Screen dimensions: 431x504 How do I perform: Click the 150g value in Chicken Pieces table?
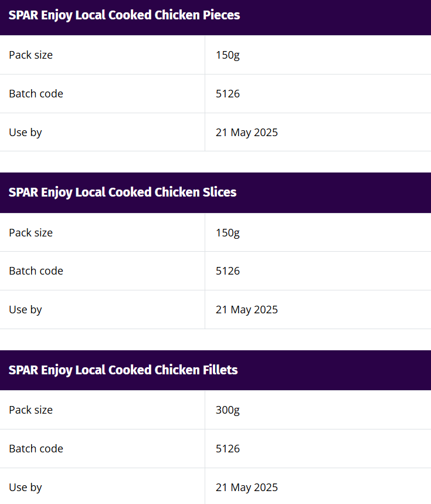(x=228, y=55)
